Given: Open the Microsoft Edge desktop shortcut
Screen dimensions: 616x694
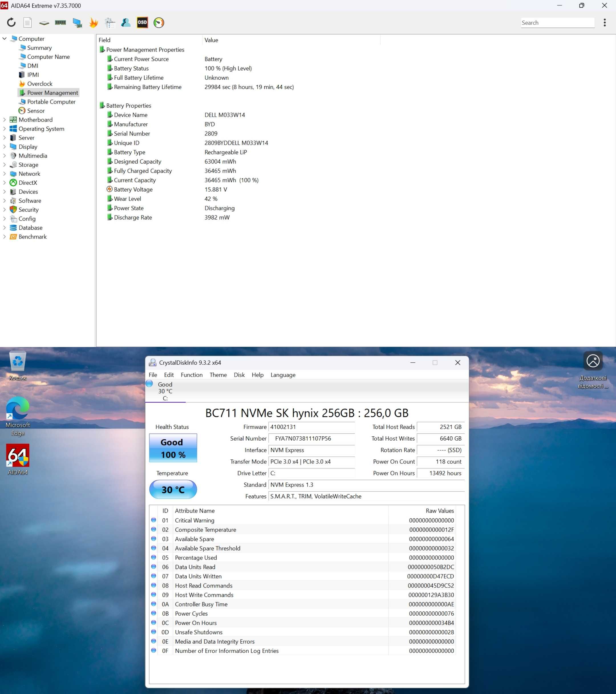Looking at the screenshot, I should pos(18,417).
